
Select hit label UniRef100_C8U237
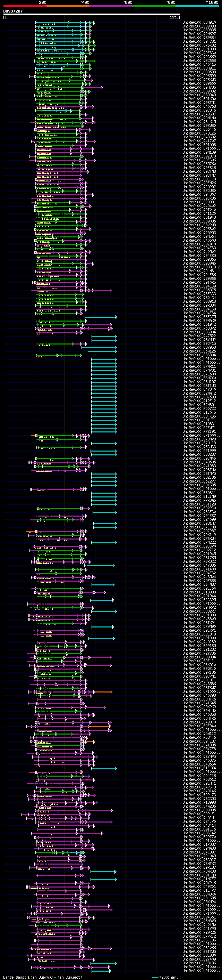pos(199,455)
